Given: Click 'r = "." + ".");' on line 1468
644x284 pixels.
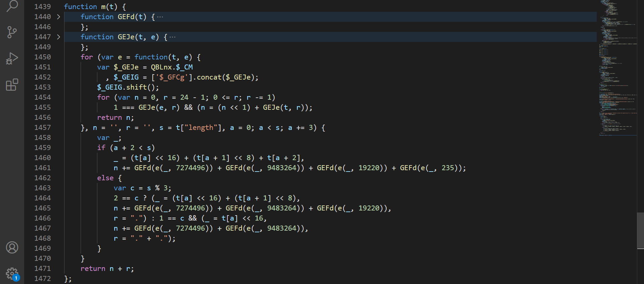Looking at the screenshot, I should click(145, 238).
